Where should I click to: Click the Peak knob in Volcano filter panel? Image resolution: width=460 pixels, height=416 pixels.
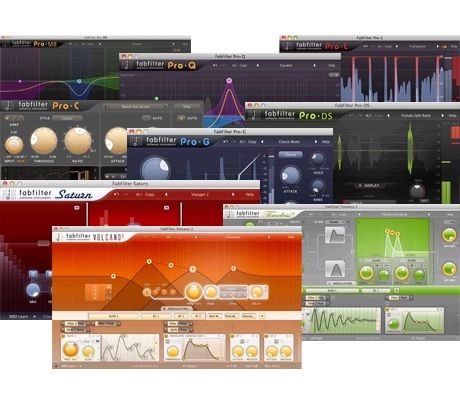coord(211,292)
